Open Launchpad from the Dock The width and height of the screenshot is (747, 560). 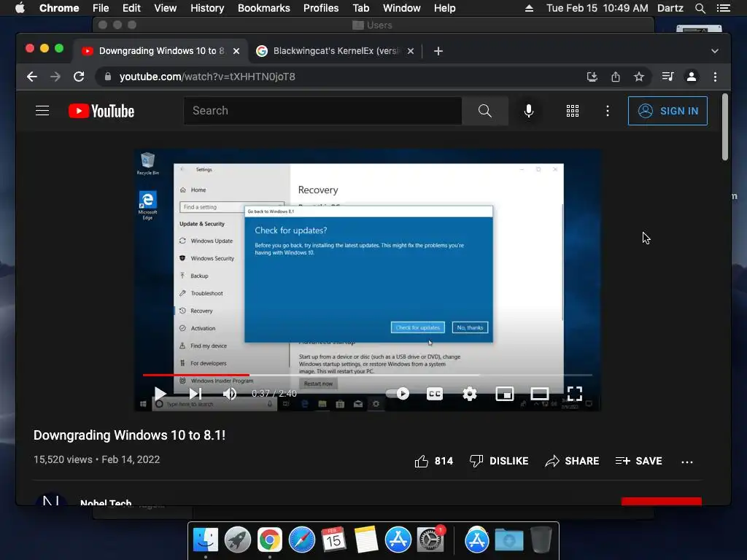[x=237, y=540]
